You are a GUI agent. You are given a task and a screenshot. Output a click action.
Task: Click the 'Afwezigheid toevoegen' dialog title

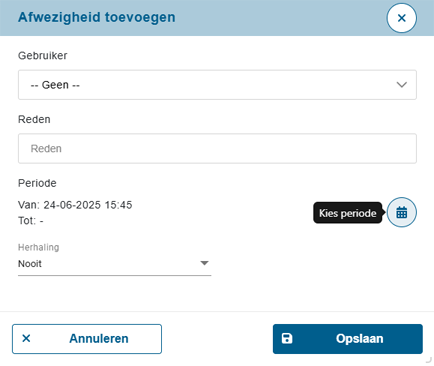[x=97, y=17]
